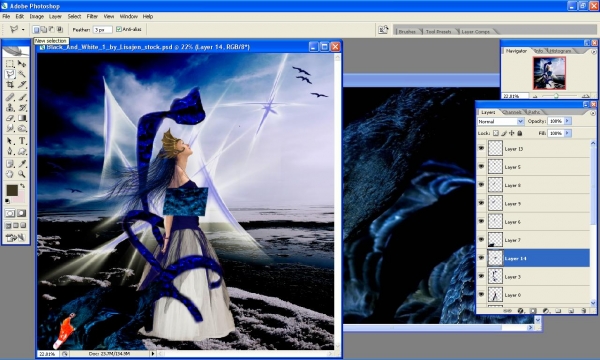
Task: Enable Quick Mask mode
Action: click(x=22, y=213)
